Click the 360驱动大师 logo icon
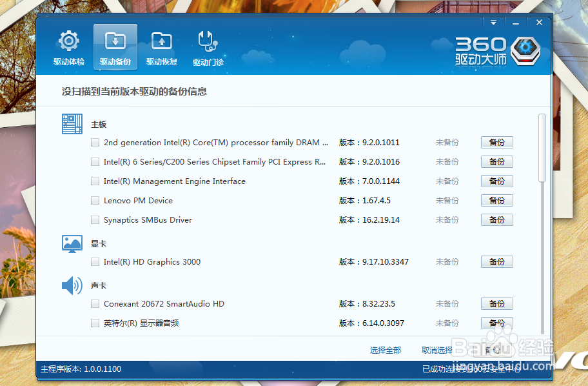The width and height of the screenshot is (588, 386). tap(525, 51)
